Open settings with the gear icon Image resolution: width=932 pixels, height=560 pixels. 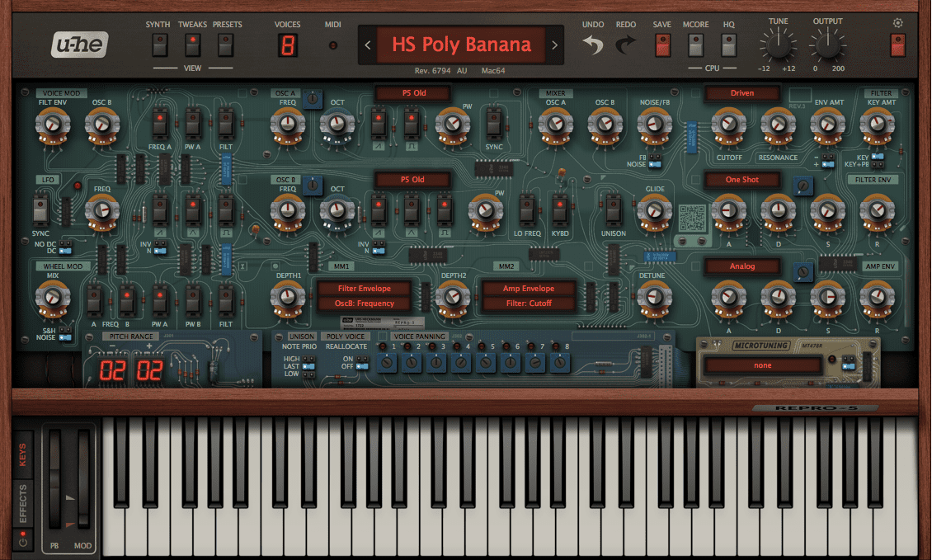pos(897,22)
